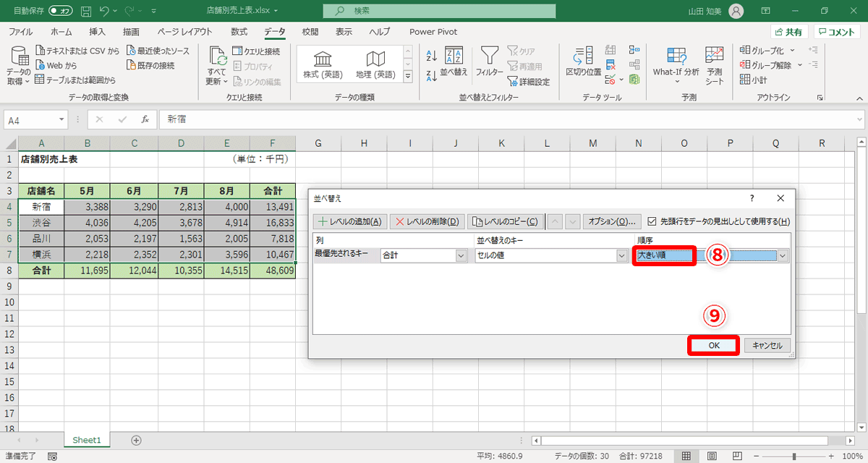Open Name Box dropdown arrow
868x463 pixels.
click(63, 119)
